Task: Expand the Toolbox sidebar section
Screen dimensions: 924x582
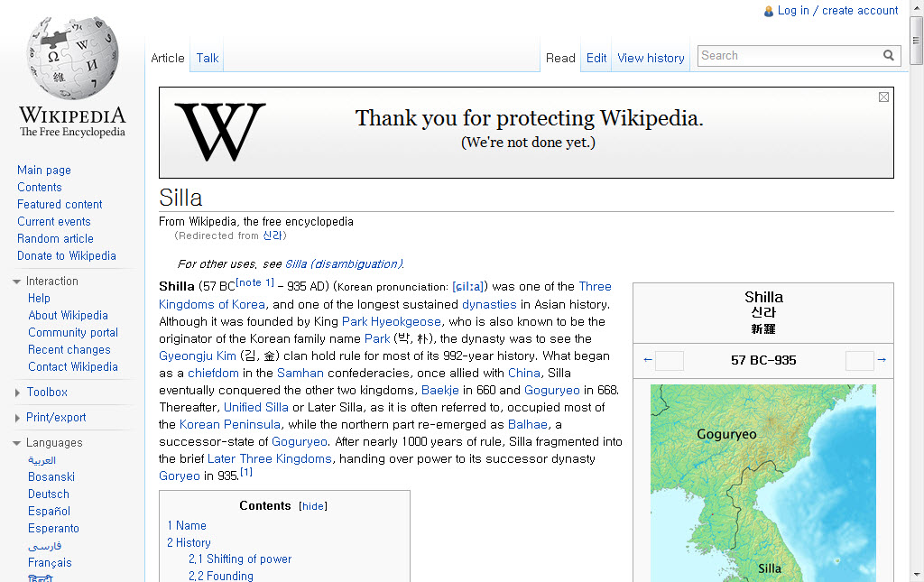Action: (17, 393)
